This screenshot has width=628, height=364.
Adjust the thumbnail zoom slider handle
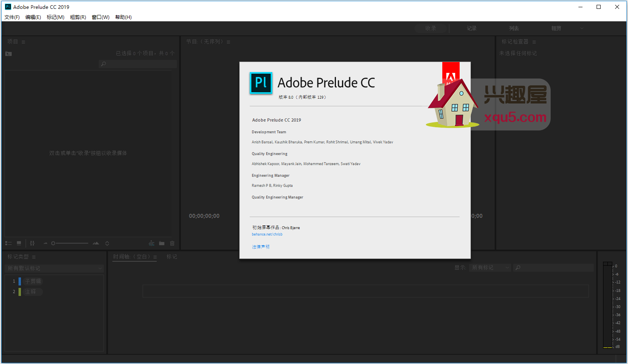tap(53, 243)
